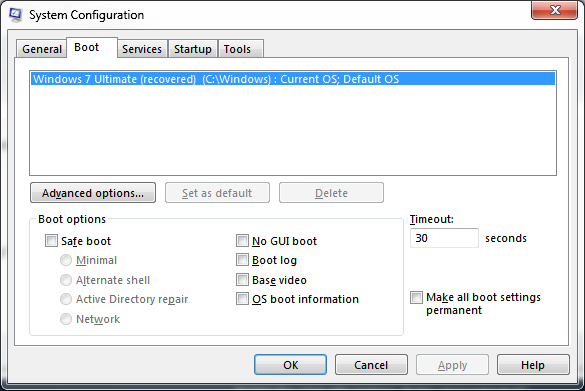
Task: Open the Tools tab
Action: 241,49
